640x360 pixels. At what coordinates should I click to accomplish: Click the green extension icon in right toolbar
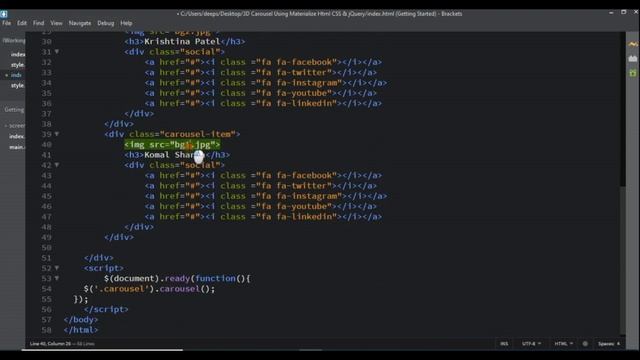633,73
